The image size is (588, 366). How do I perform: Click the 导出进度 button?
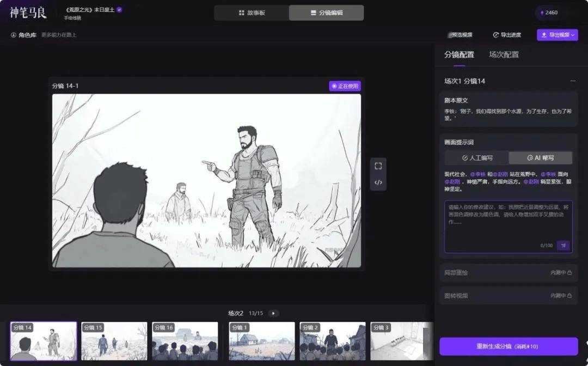507,35
